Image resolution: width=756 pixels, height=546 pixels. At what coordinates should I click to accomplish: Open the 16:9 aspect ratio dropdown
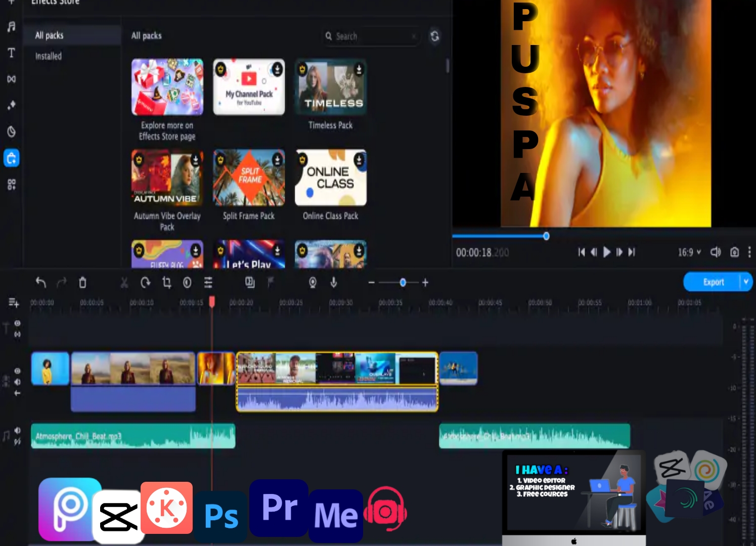[689, 252]
